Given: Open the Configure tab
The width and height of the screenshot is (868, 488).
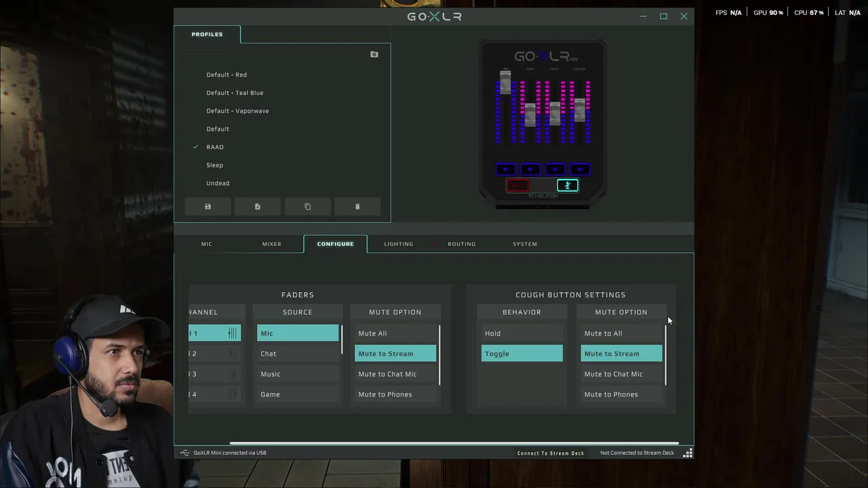Looking at the screenshot, I should coord(336,244).
